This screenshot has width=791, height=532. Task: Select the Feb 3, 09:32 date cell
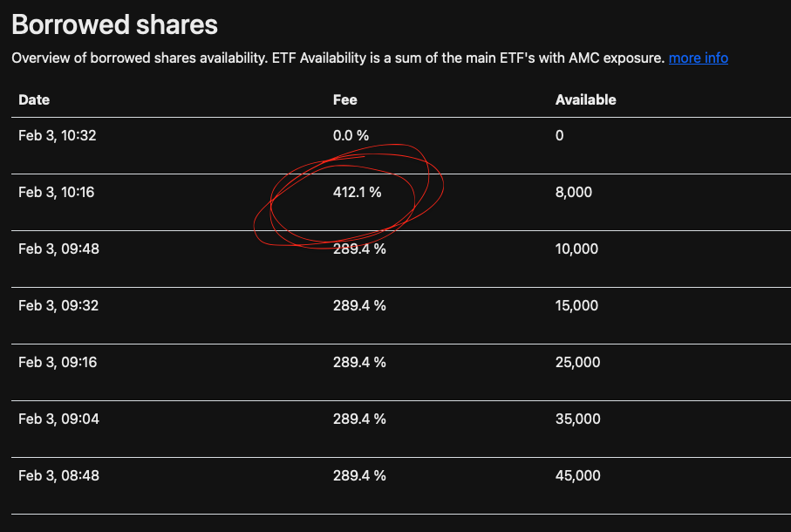point(58,305)
